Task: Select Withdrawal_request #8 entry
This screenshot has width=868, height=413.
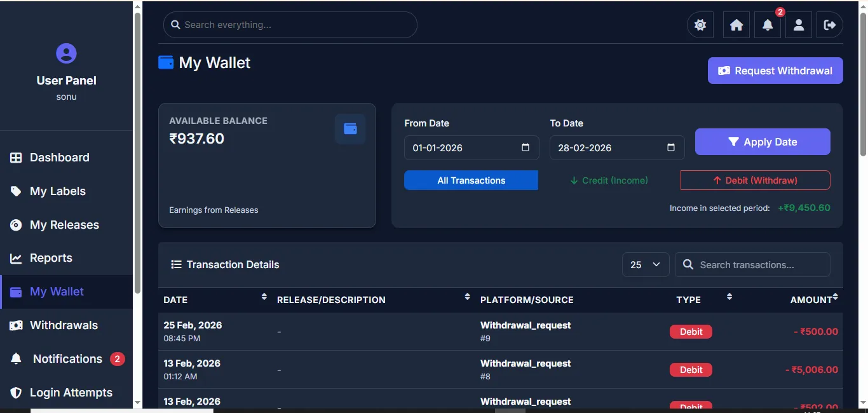Action: coord(526,369)
